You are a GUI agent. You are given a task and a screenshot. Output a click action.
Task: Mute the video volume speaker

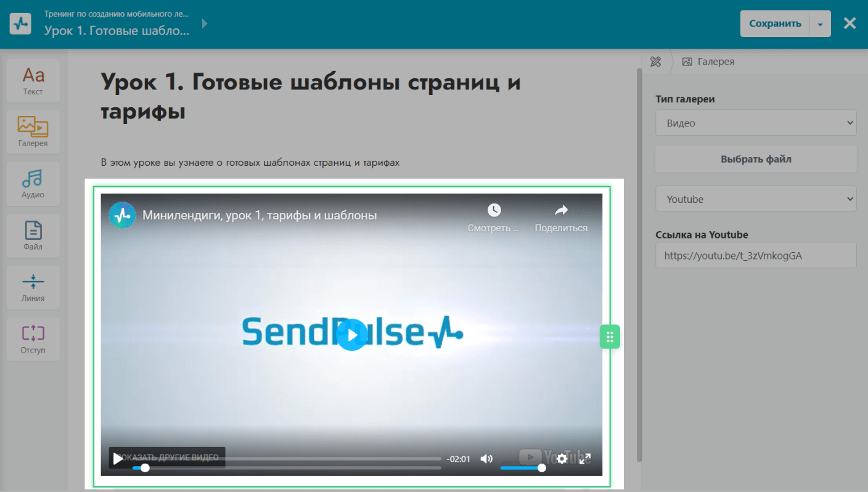point(487,459)
